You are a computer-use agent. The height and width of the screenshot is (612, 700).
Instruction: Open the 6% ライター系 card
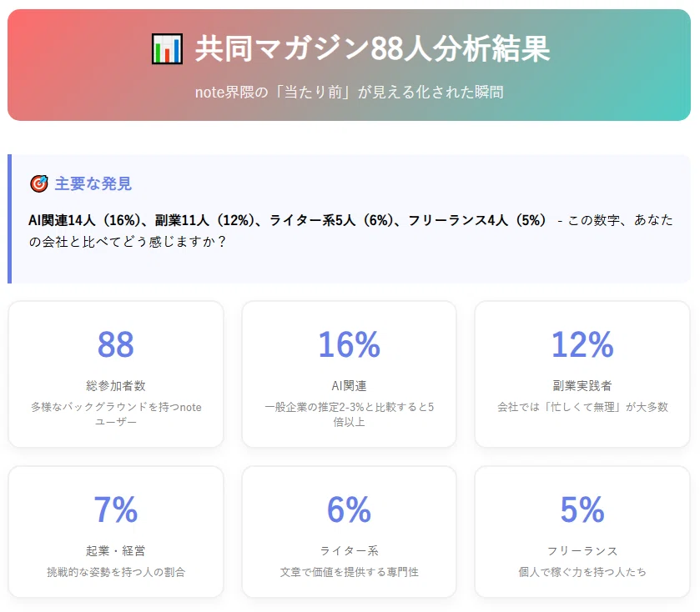pyautogui.click(x=349, y=532)
